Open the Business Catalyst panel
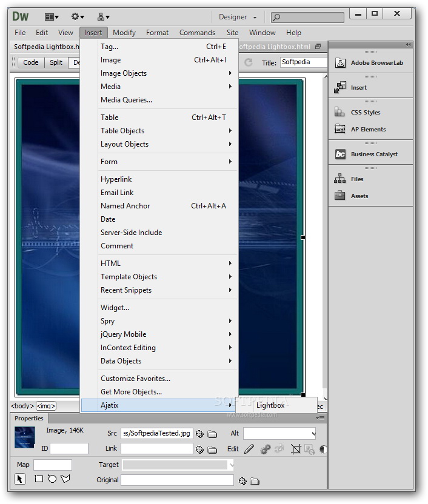The height and width of the screenshot is (504, 428). [373, 154]
